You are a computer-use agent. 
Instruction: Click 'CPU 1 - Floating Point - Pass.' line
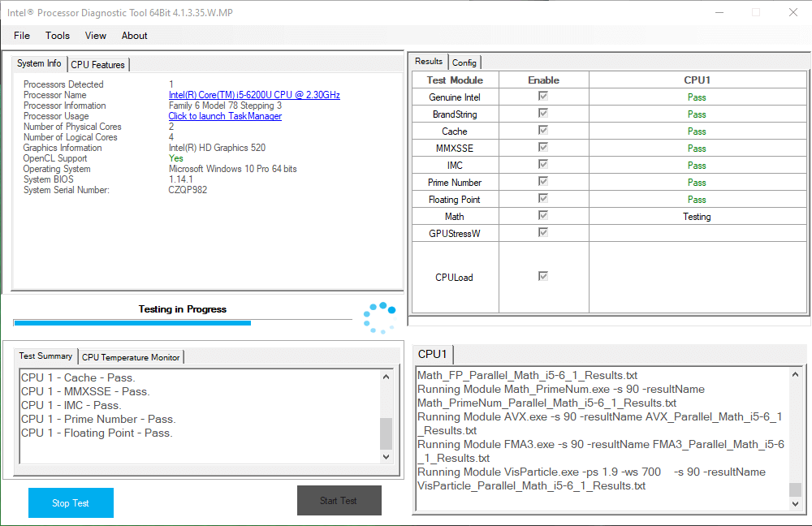[x=97, y=433]
